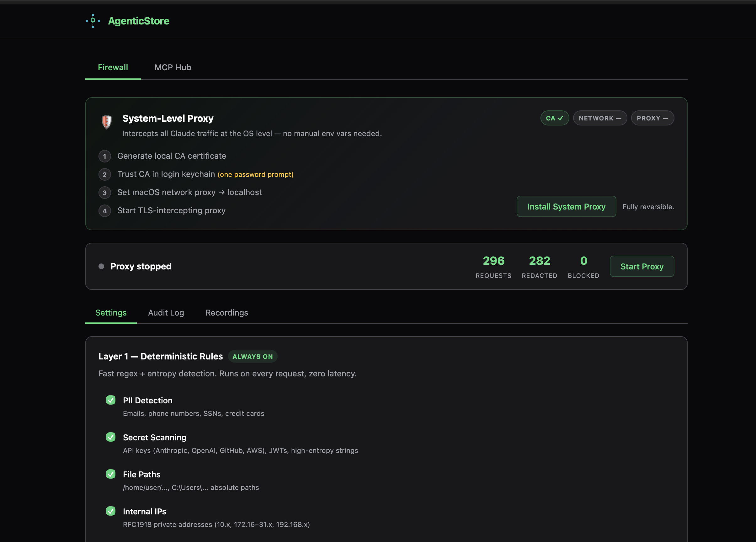Toggle the Internal IPs checkbox
The height and width of the screenshot is (542, 756).
pyautogui.click(x=111, y=511)
